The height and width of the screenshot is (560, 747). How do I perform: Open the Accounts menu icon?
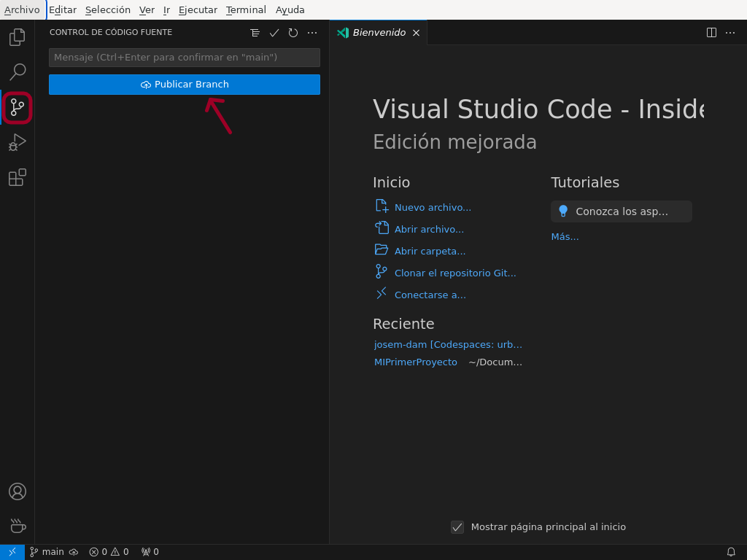[18, 491]
